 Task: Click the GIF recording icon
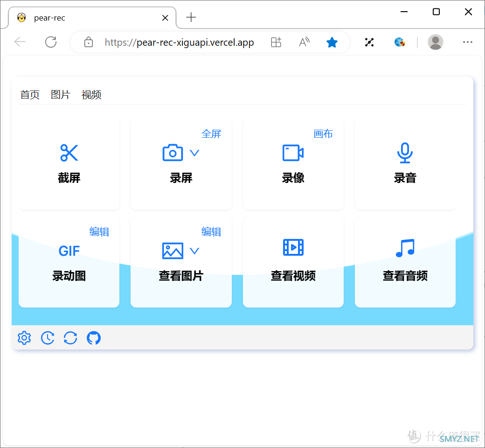point(69,251)
